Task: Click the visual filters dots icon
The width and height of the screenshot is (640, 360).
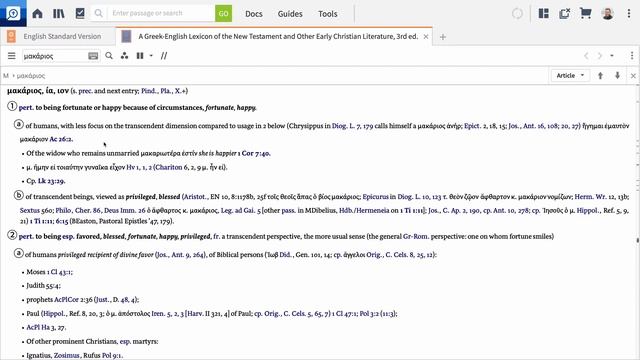Action: tap(124, 56)
